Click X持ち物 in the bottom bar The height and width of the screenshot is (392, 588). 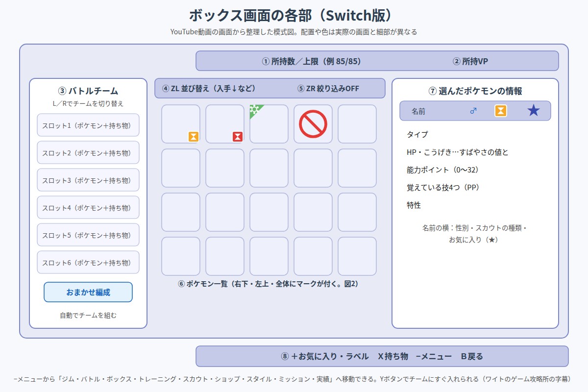(x=393, y=356)
